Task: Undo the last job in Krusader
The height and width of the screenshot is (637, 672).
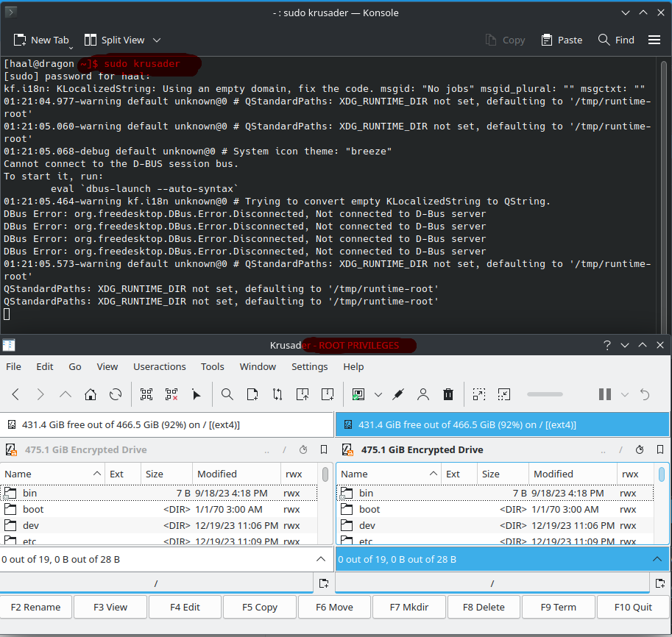Action: (645, 394)
